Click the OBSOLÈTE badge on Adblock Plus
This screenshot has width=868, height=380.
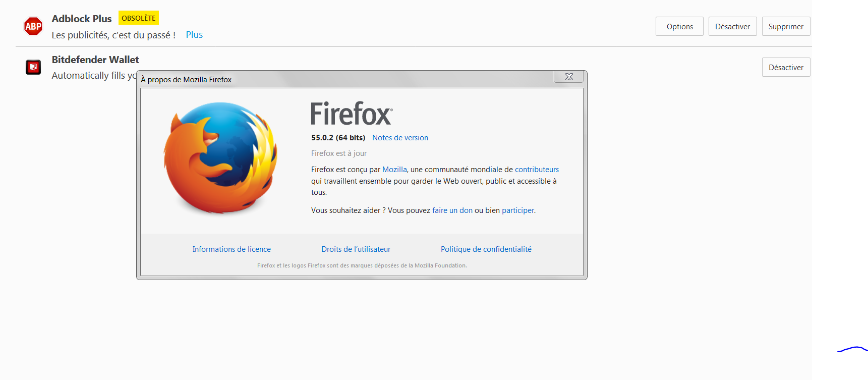[139, 18]
